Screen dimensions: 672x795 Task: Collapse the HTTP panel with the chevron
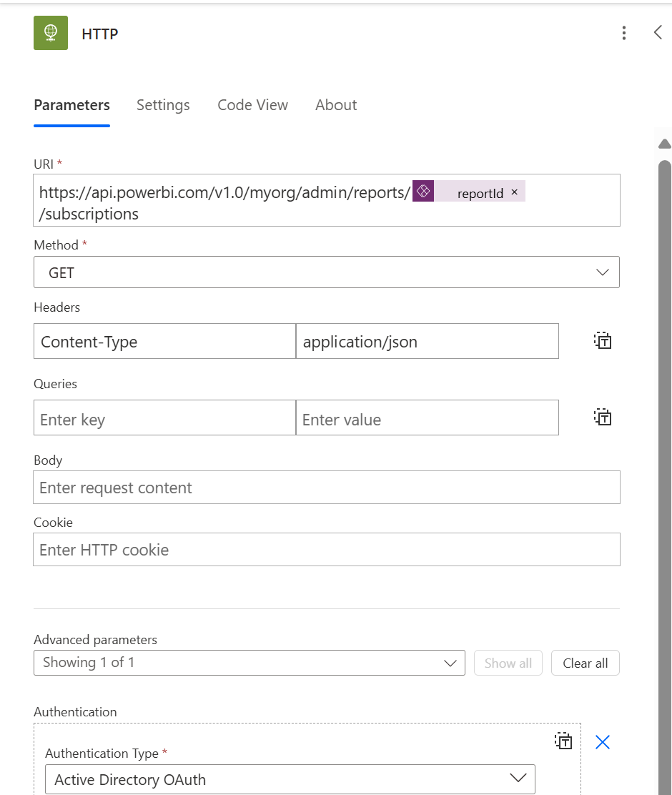coord(658,32)
